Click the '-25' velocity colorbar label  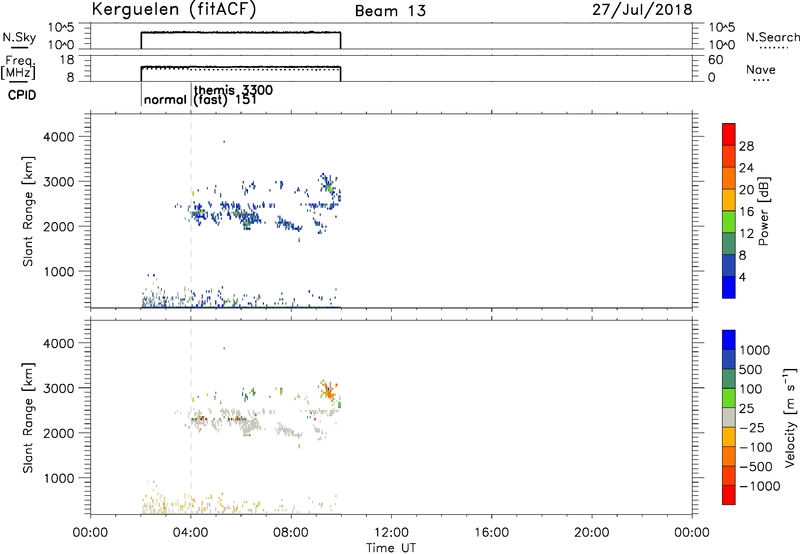(x=751, y=428)
